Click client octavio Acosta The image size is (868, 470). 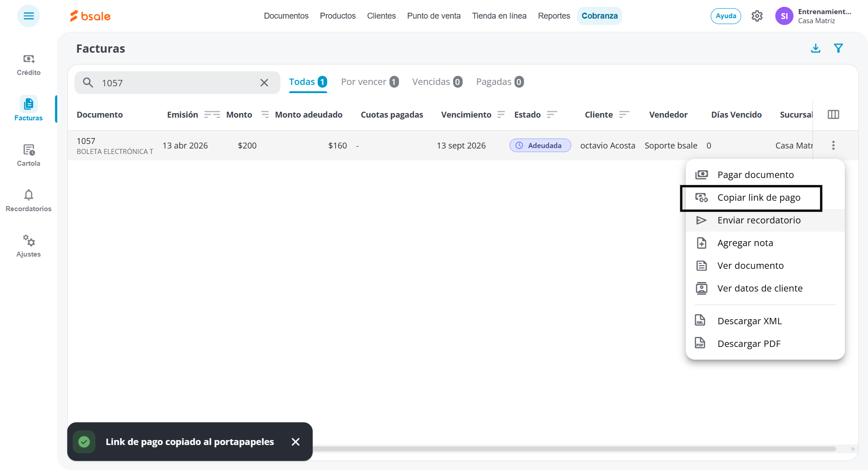coord(608,145)
